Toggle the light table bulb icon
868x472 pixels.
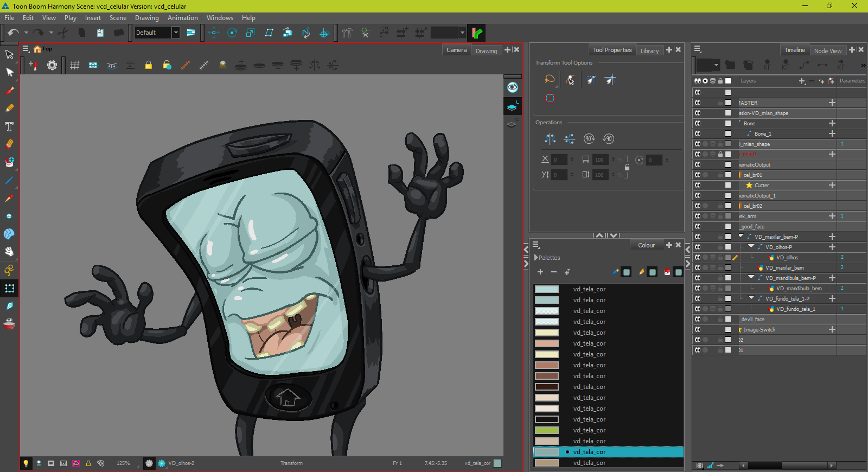point(25,463)
